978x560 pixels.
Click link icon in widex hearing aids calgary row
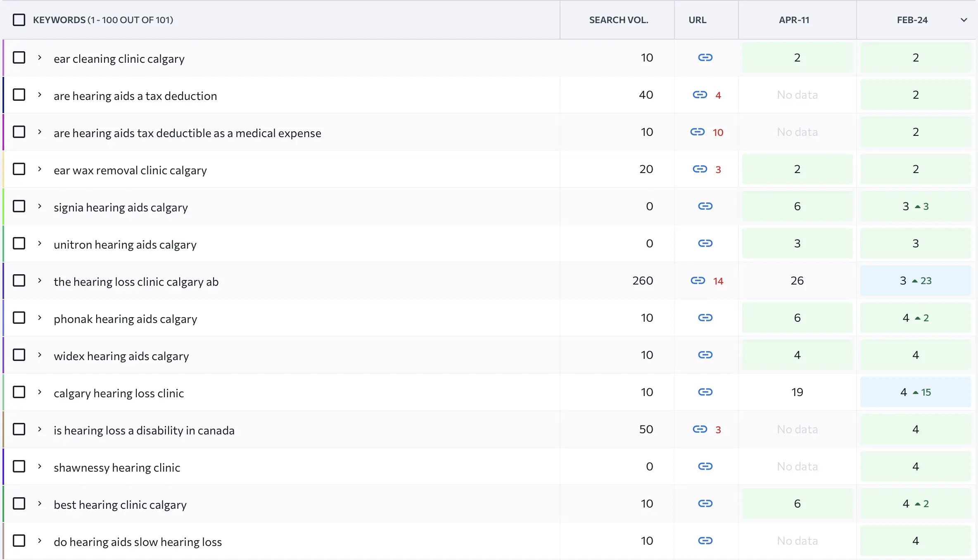705,355
